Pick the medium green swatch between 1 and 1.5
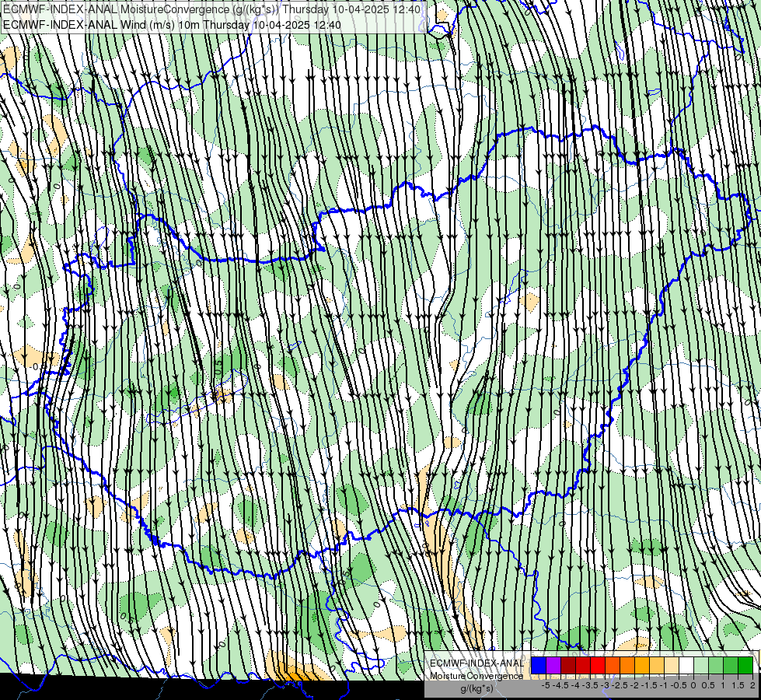The width and height of the screenshot is (761, 700). tap(731, 666)
